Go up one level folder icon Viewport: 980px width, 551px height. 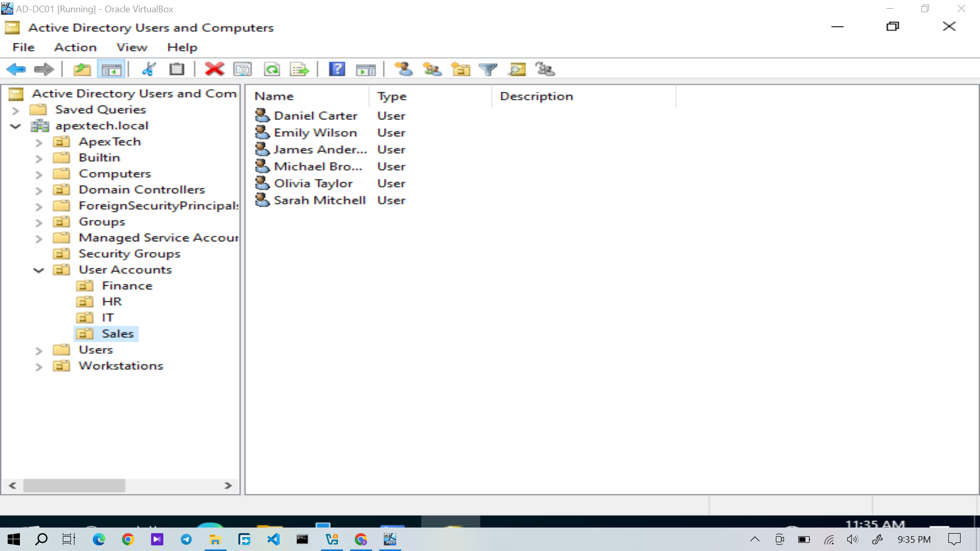pos(82,69)
